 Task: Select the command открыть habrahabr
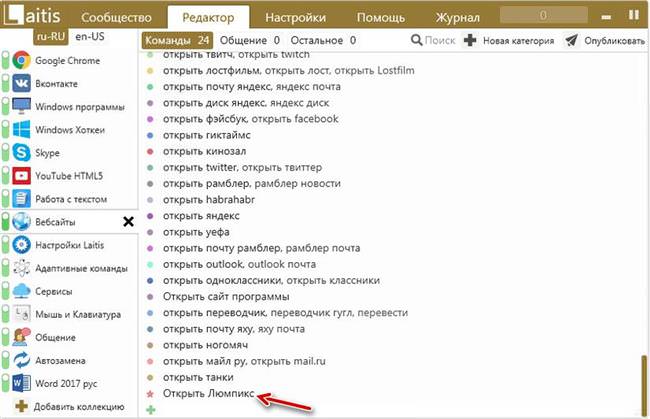tap(209, 199)
